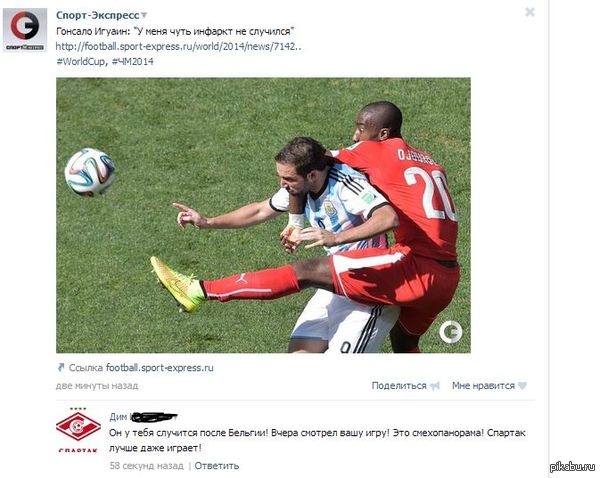Open the Spartak commenter avatar

tap(78, 430)
